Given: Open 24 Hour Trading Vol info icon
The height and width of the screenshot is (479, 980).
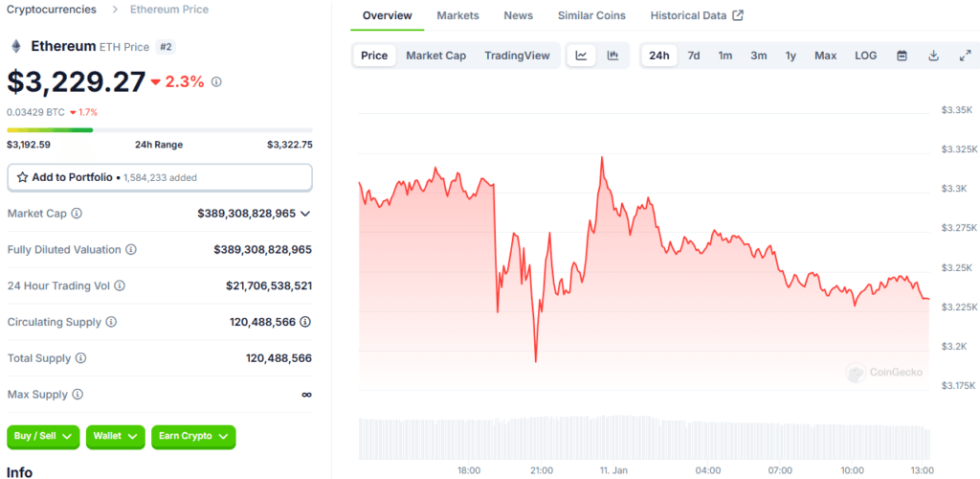Looking at the screenshot, I should click(120, 285).
